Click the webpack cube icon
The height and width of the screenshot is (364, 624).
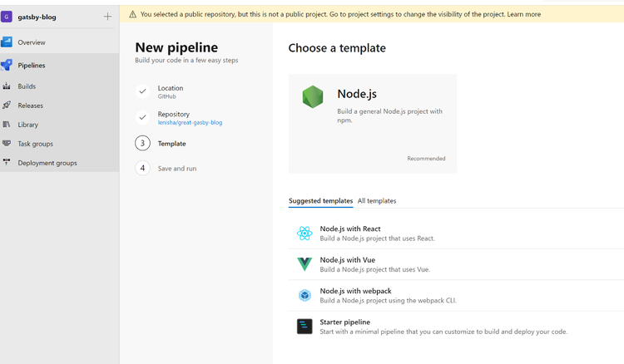[x=305, y=295]
